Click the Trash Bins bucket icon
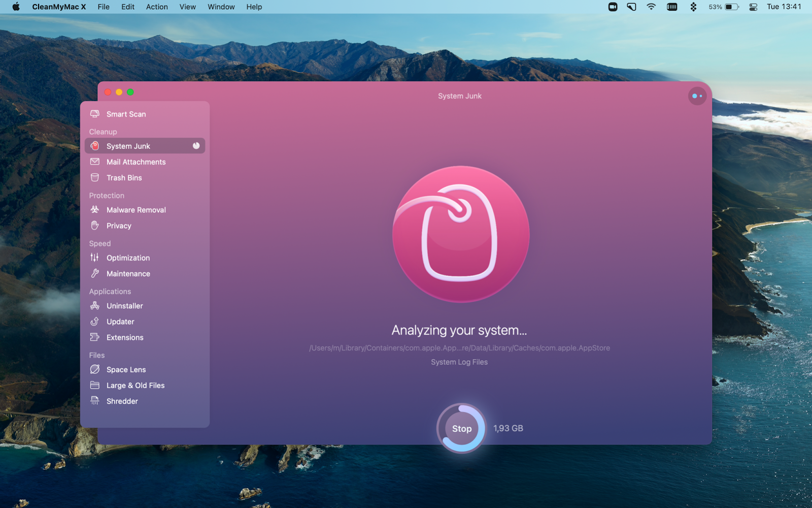The width and height of the screenshot is (812, 508). pos(95,177)
